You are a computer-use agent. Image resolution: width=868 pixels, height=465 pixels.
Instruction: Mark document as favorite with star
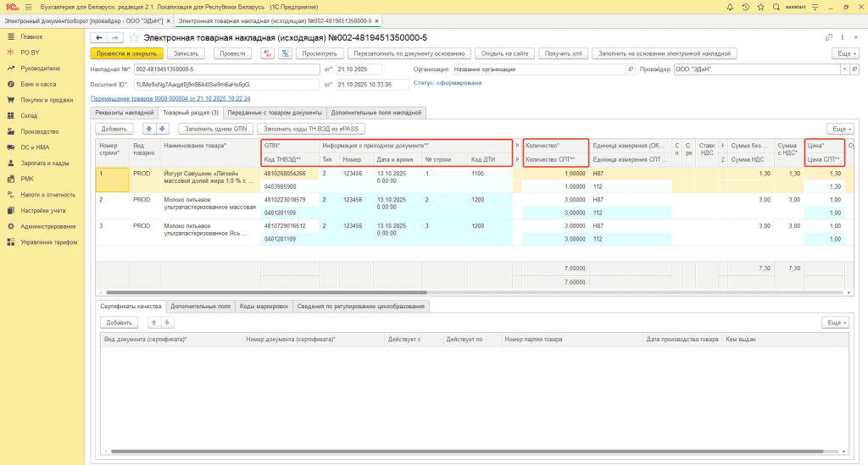coord(134,37)
